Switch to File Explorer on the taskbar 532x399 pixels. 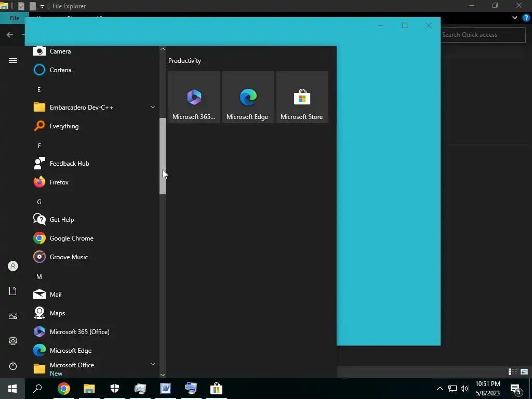point(89,389)
